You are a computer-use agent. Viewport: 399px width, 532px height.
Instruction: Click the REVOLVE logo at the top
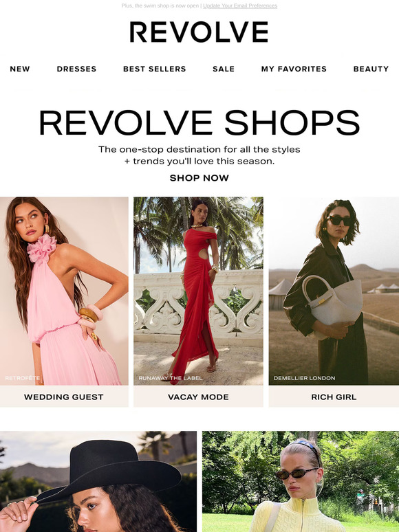pyautogui.click(x=199, y=32)
